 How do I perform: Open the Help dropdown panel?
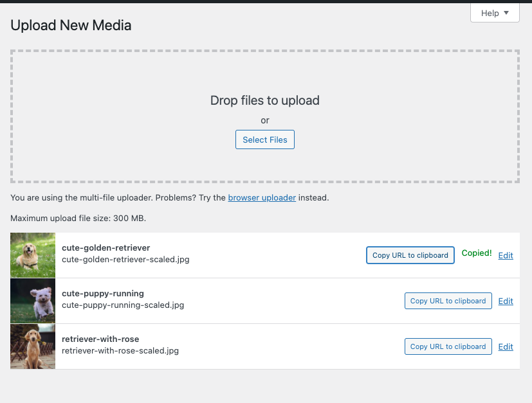[x=495, y=12]
